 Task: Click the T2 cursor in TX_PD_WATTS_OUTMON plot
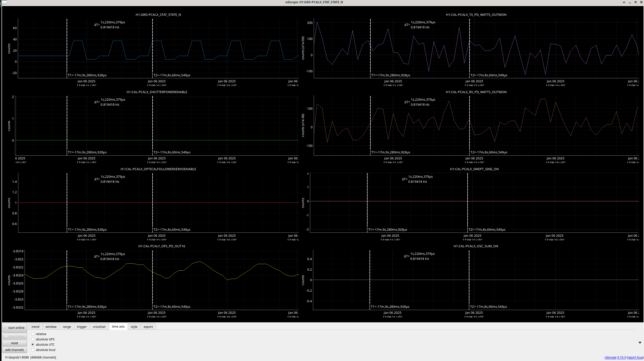tap(469, 48)
